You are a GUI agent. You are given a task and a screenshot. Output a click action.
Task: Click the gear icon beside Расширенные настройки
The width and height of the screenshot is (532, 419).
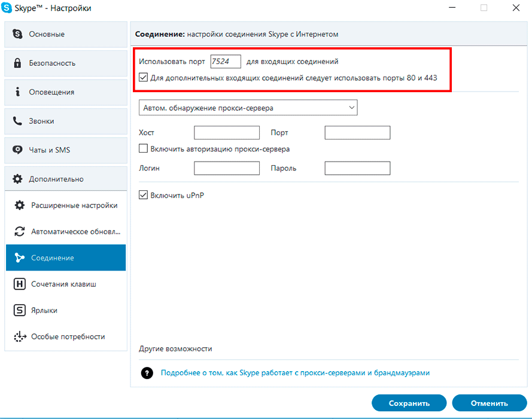pos(19,205)
